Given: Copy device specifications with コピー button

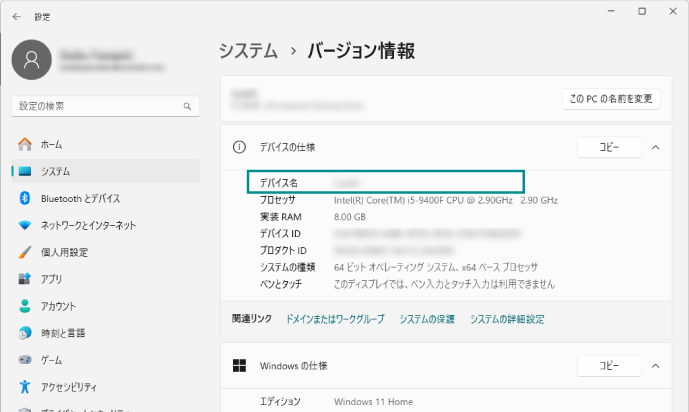Looking at the screenshot, I should 609,147.
